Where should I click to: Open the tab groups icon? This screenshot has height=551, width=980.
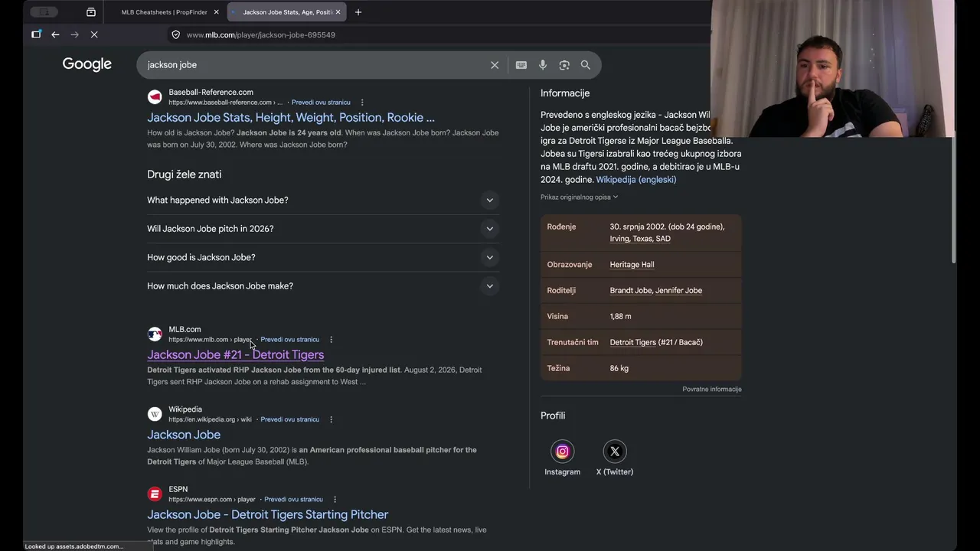tap(91, 12)
